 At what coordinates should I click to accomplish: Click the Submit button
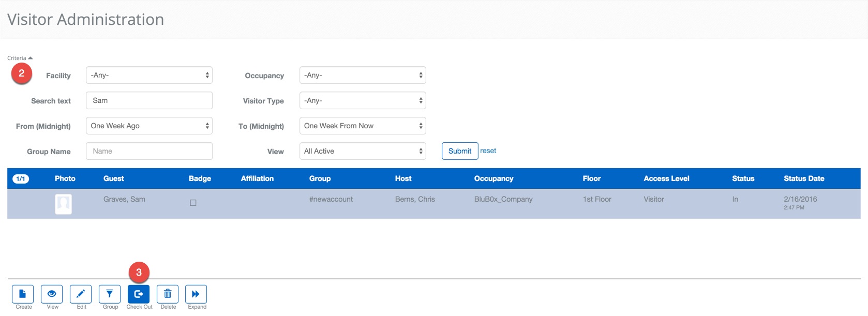pos(459,151)
